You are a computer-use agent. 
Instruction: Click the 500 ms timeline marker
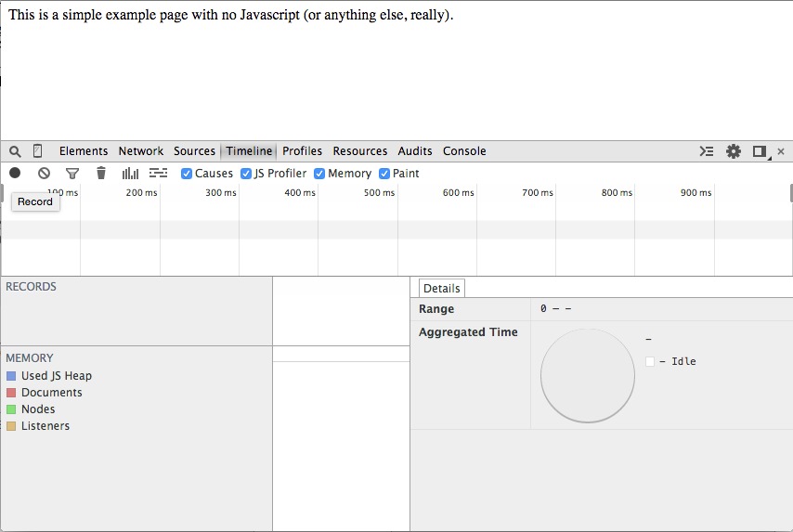(379, 193)
